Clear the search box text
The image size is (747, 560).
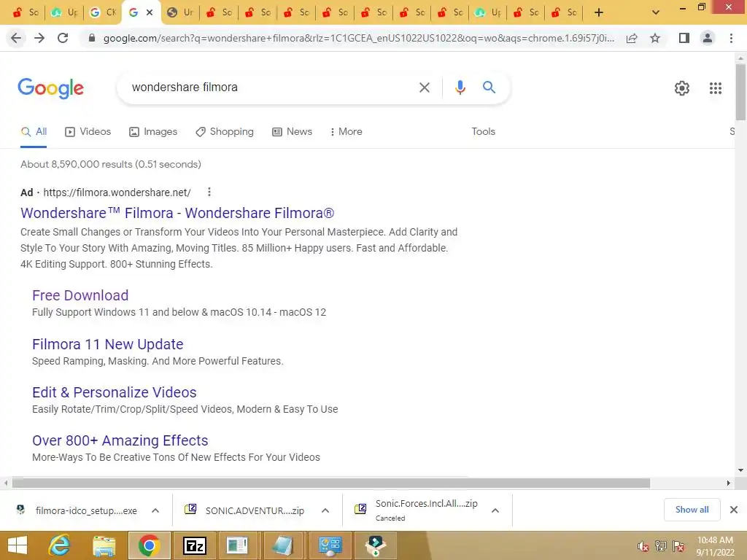pyautogui.click(x=425, y=87)
